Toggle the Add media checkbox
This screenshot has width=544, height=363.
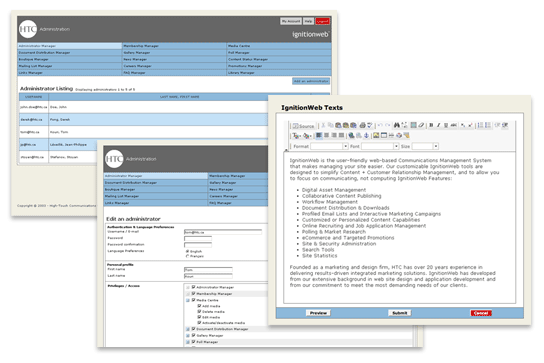pos(199,306)
